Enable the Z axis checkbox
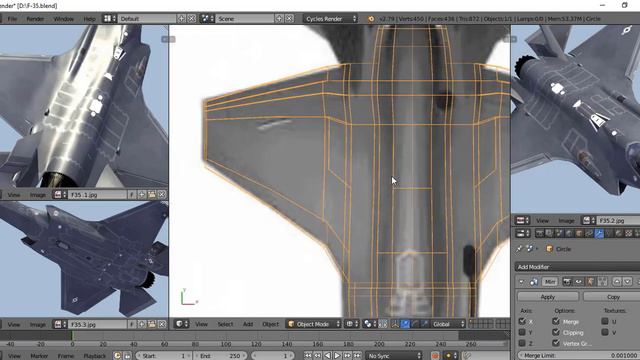 click(522, 343)
